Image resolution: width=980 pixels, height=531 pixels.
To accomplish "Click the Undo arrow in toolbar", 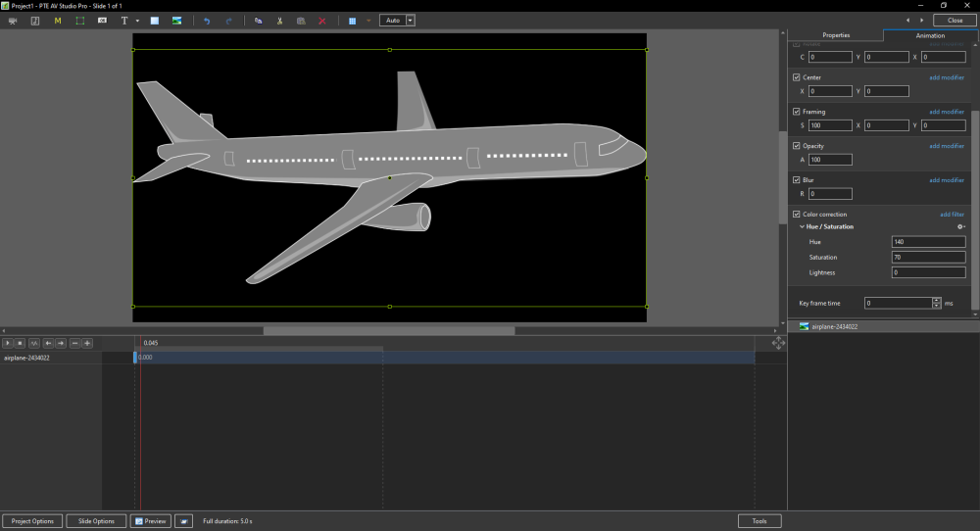I will [x=207, y=21].
